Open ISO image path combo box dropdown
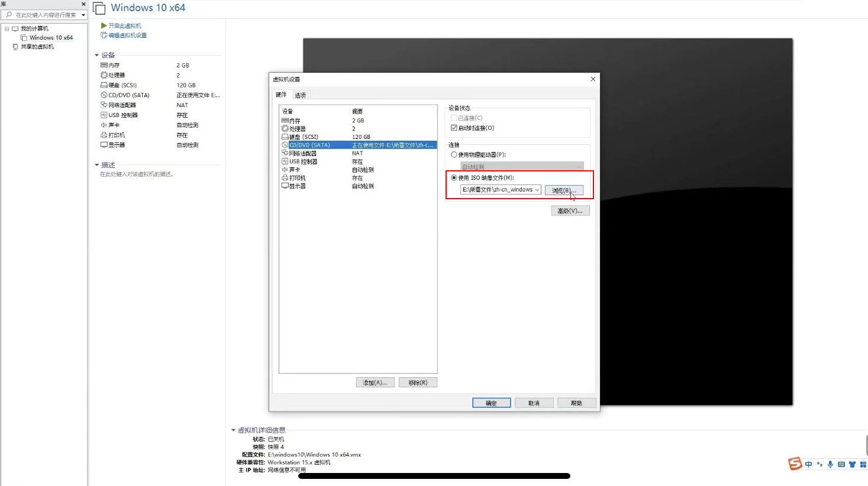Viewport: 868px width, 486px height. click(537, 190)
